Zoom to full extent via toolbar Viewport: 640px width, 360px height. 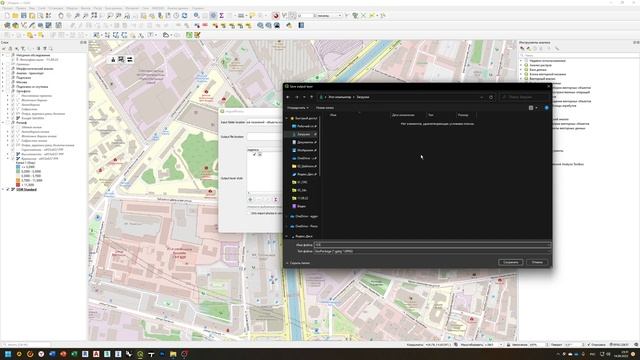coord(94,16)
